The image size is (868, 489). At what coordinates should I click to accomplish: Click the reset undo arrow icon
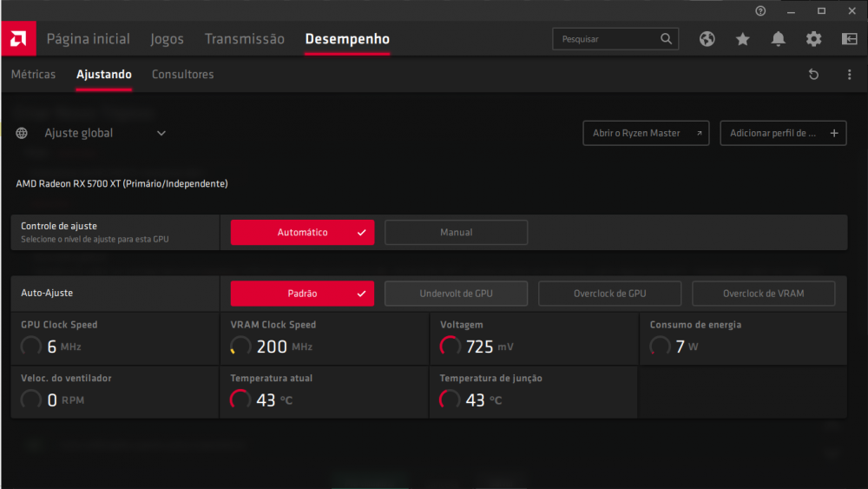tap(813, 75)
